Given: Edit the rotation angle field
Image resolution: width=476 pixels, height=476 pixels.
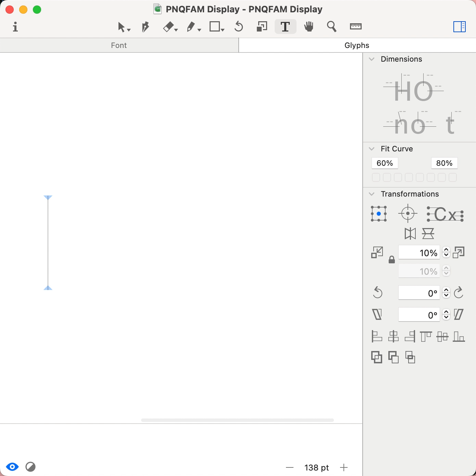Looking at the screenshot, I should tap(419, 293).
